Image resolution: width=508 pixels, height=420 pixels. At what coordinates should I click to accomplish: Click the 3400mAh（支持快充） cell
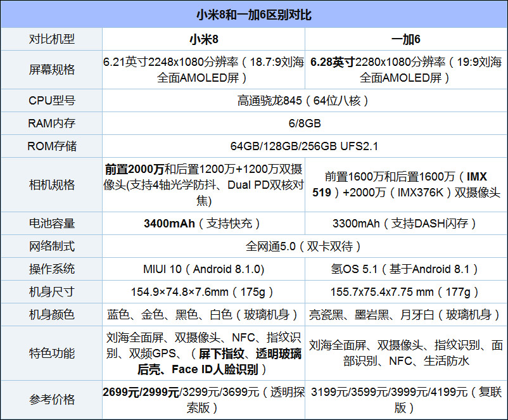(203, 223)
